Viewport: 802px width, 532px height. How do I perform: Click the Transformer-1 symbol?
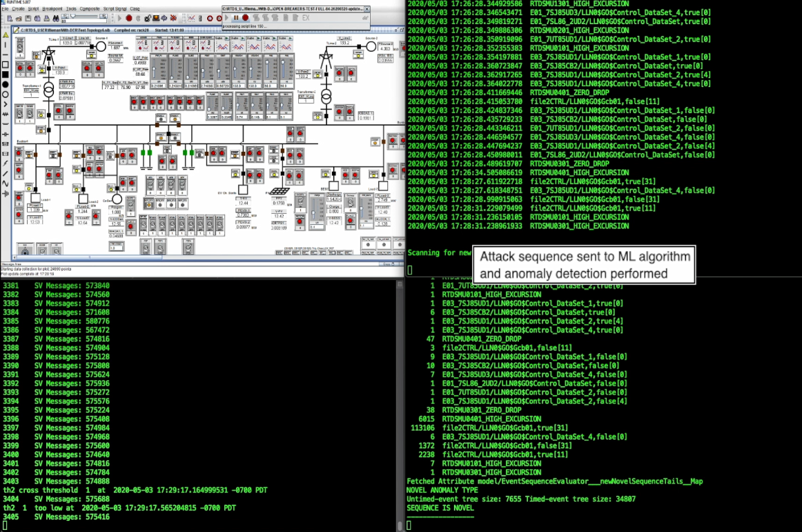pyautogui.click(x=48, y=90)
